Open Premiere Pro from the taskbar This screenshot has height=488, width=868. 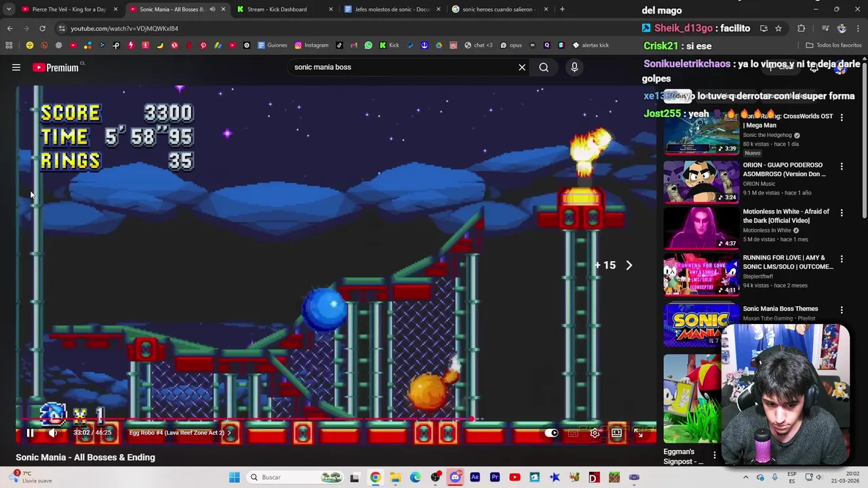point(494,477)
